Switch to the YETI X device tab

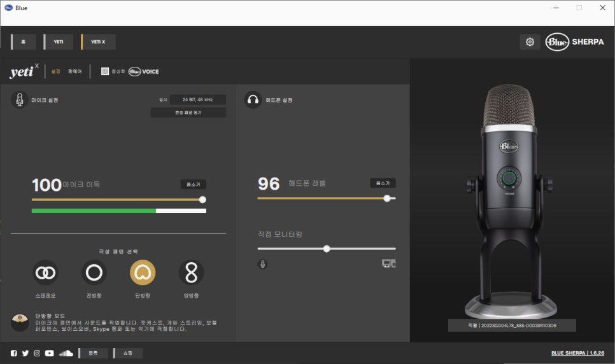click(x=98, y=42)
